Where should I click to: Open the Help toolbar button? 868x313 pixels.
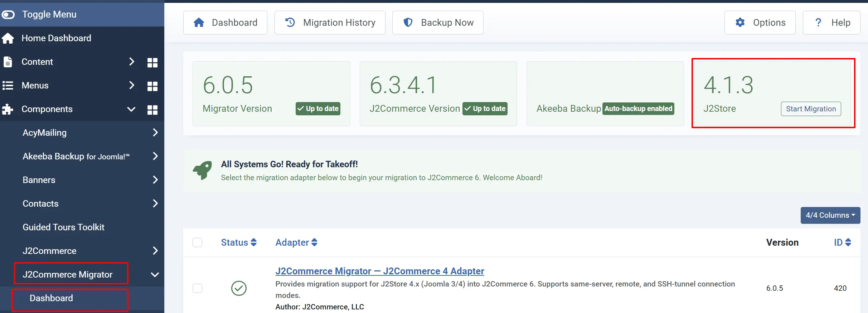(831, 23)
